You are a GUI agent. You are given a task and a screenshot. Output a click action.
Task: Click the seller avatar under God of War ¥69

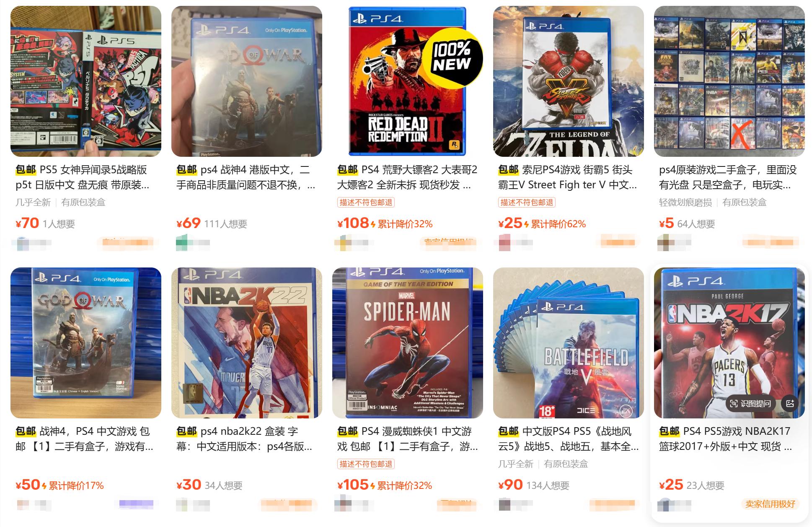click(183, 243)
